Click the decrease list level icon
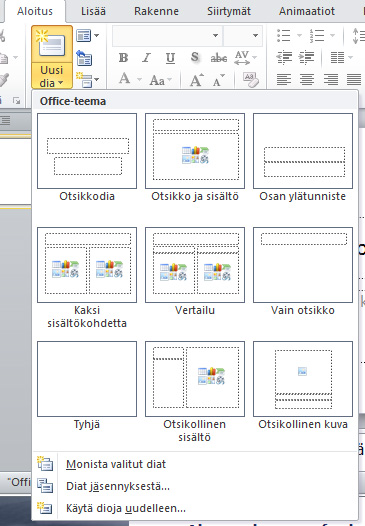The image size is (365, 526). 284,58
